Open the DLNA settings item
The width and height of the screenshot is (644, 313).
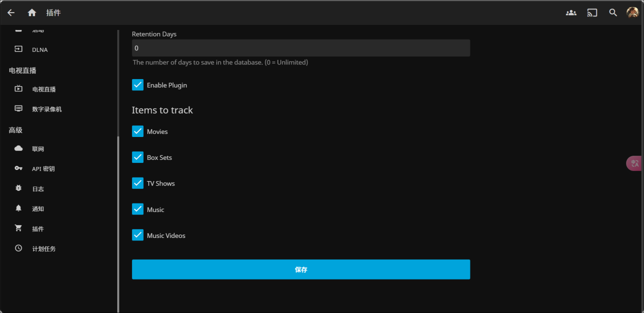coord(40,50)
